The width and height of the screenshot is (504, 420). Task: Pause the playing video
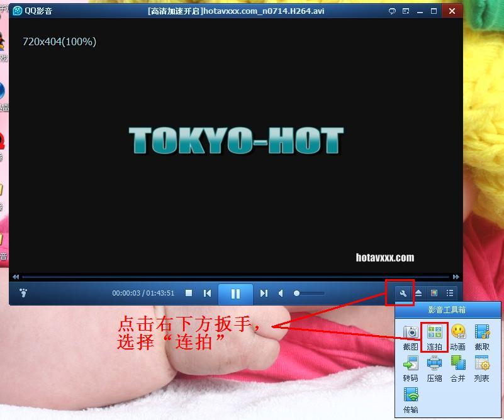235,294
